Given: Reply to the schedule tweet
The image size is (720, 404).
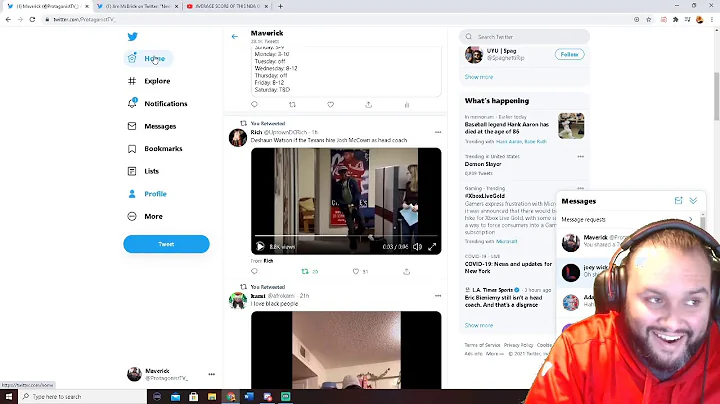Looking at the screenshot, I should (x=254, y=104).
